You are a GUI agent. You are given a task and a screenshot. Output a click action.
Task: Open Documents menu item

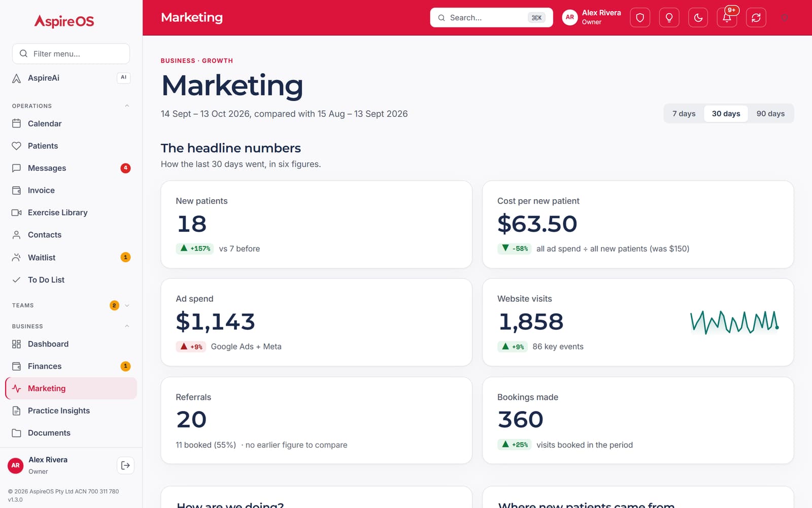[71, 433]
